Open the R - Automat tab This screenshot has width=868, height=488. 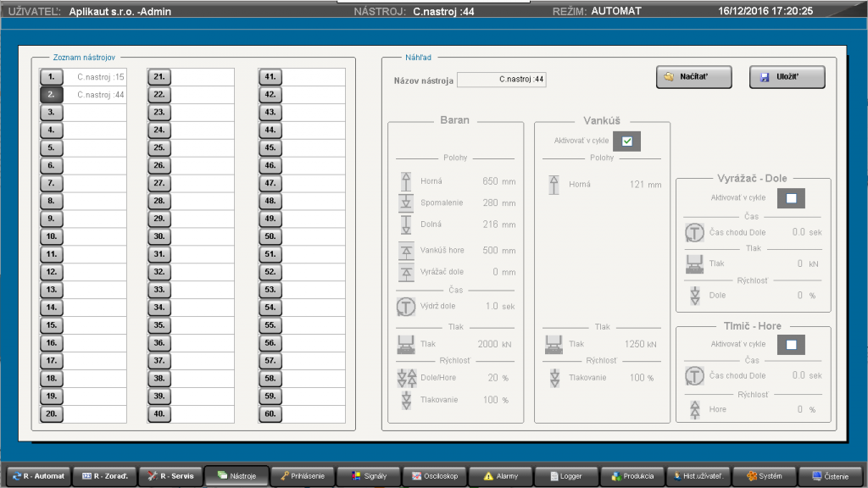coord(39,476)
